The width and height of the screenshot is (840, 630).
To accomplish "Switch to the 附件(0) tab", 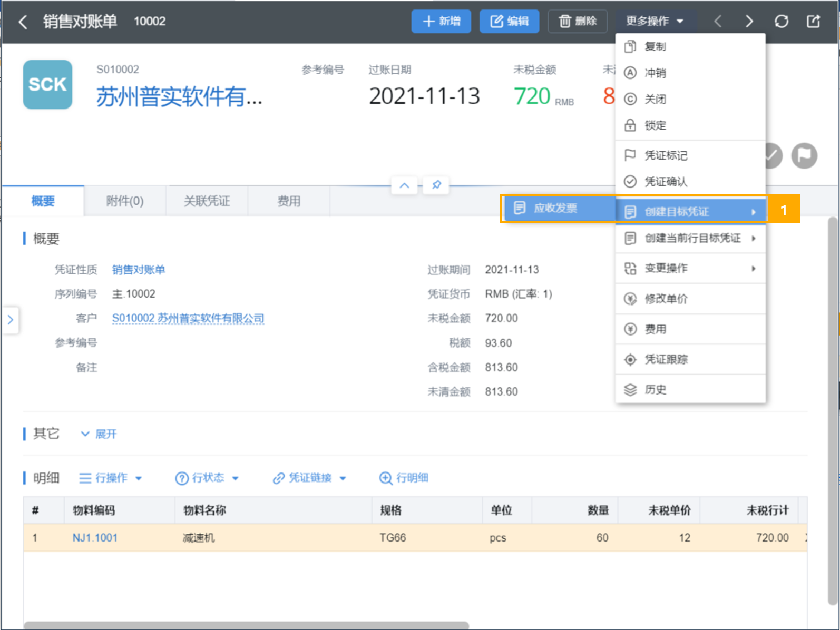I will pyautogui.click(x=125, y=201).
